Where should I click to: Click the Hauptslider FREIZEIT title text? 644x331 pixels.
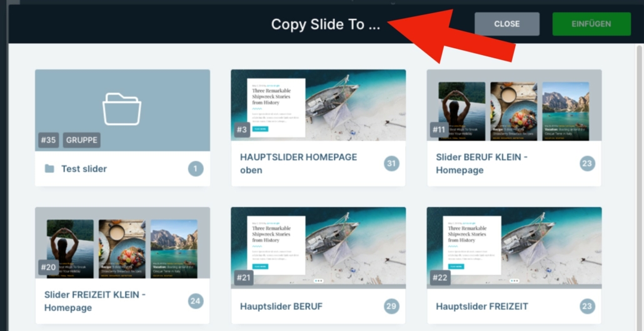coord(481,307)
